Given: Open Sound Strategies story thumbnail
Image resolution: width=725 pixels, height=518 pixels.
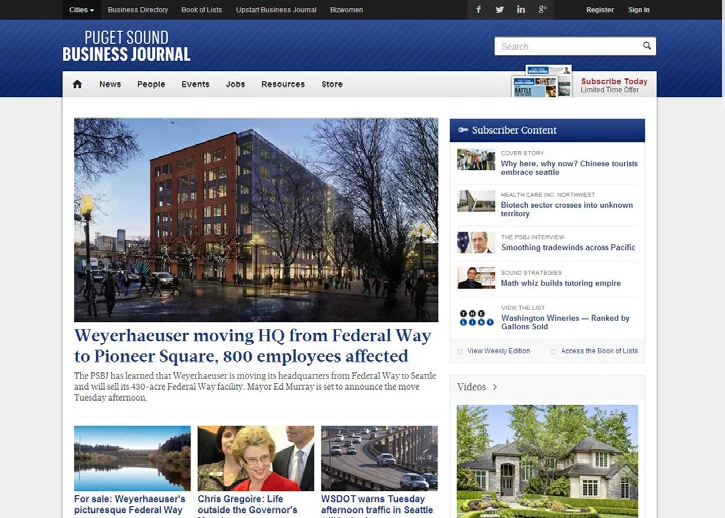Looking at the screenshot, I should (x=476, y=278).
